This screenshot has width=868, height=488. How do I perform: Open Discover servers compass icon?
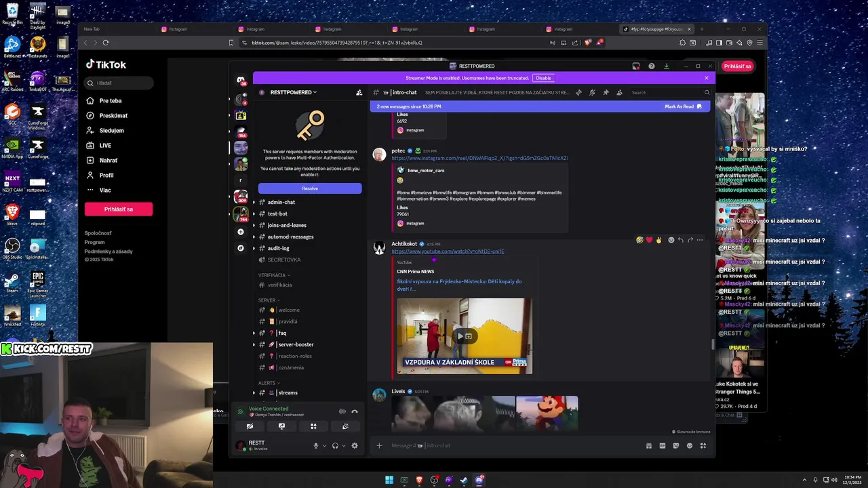tap(241, 248)
